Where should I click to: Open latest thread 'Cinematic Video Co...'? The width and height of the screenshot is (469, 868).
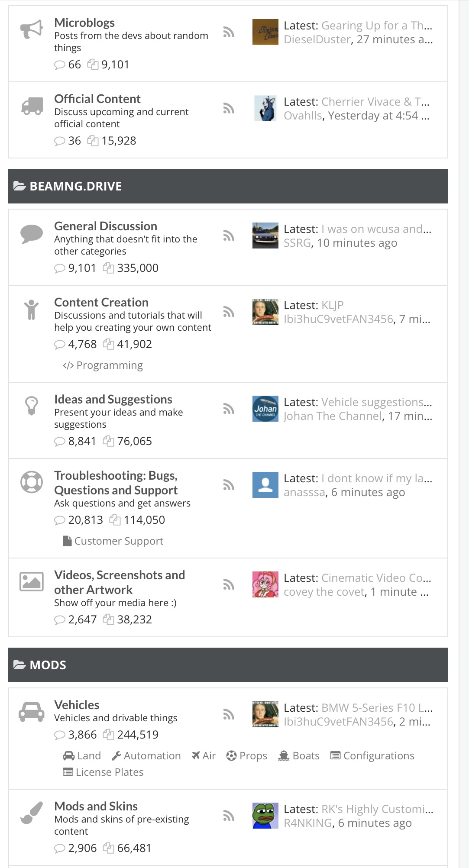pyautogui.click(x=376, y=578)
